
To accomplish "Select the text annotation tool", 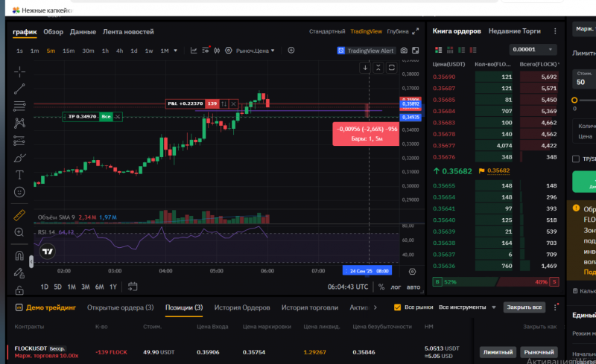I will pos(20,175).
